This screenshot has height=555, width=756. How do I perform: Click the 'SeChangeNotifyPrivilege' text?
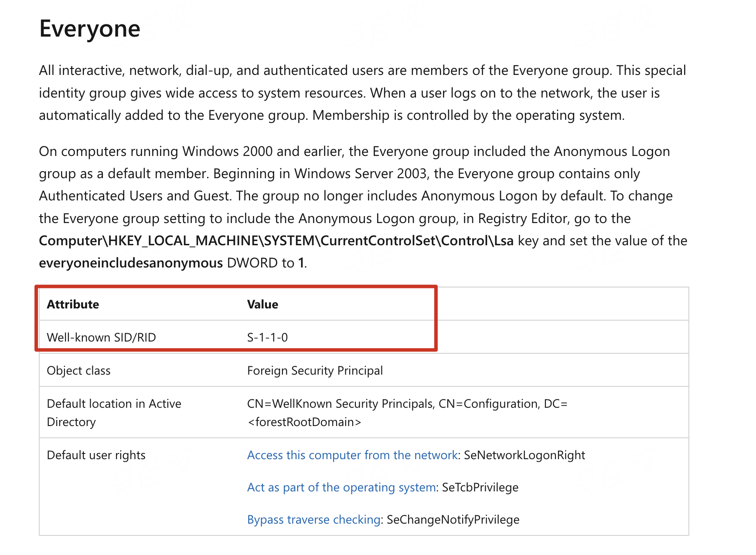coord(453,519)
